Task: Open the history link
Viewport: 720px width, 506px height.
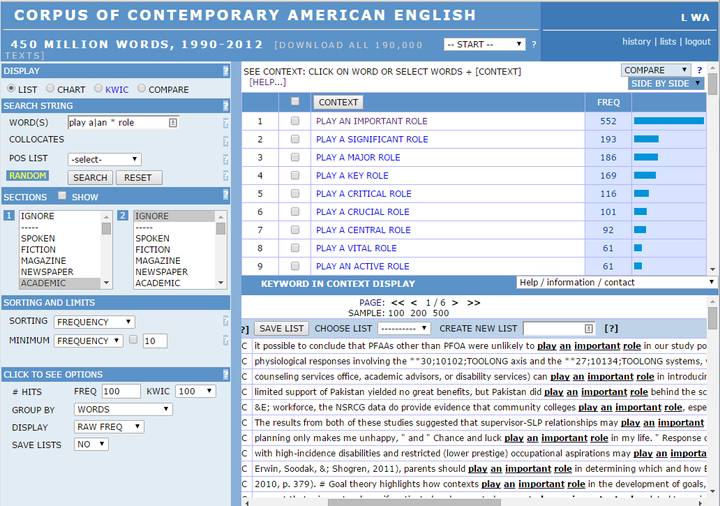Action: [636, 41]
